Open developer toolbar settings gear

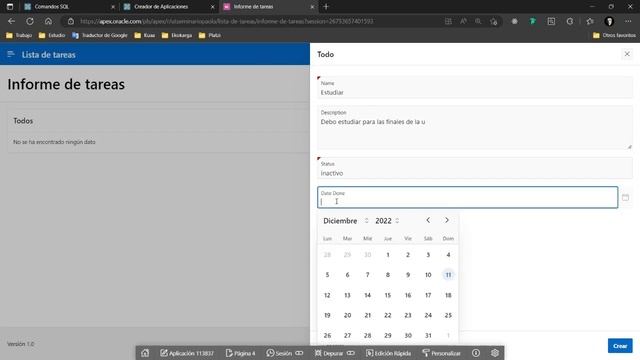point(495,353)
